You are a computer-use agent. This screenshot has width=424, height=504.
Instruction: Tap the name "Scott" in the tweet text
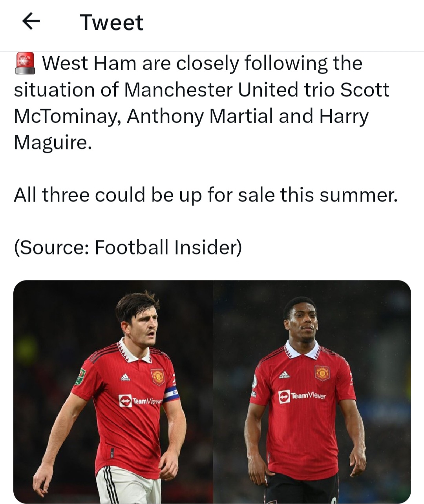tap(365, 90)
